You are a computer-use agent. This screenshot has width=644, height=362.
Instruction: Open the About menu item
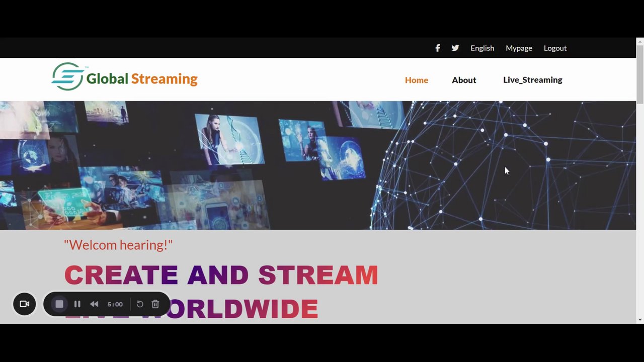(x=464, y=80)
